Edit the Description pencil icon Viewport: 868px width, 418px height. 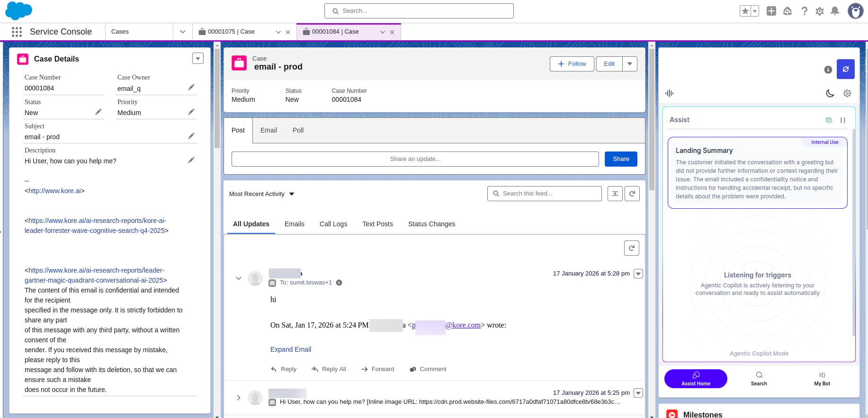click(x=191, y=160)
